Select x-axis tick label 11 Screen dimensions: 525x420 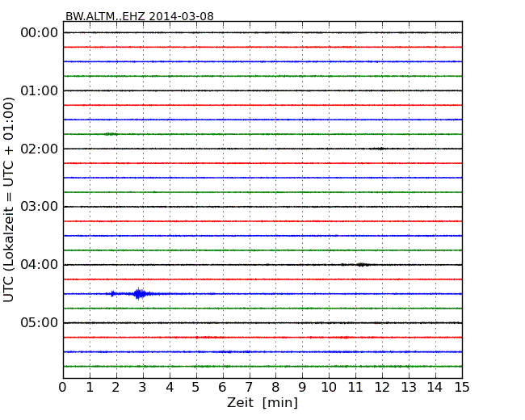click(355, 387)
